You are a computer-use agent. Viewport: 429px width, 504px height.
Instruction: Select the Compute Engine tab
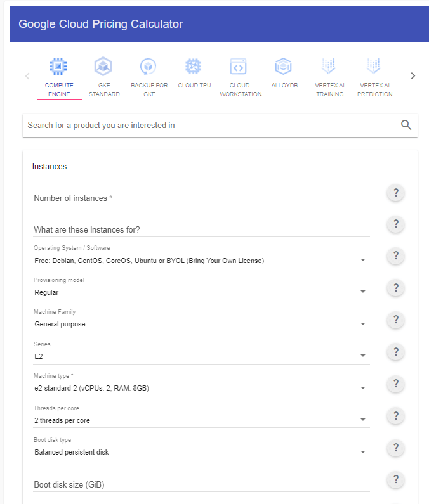[x=59, y=77]
